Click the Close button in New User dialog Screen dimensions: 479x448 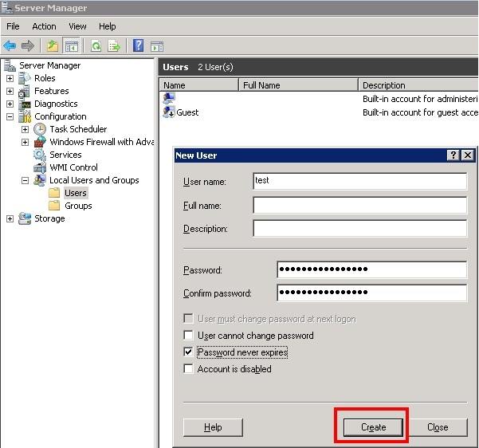438,427
